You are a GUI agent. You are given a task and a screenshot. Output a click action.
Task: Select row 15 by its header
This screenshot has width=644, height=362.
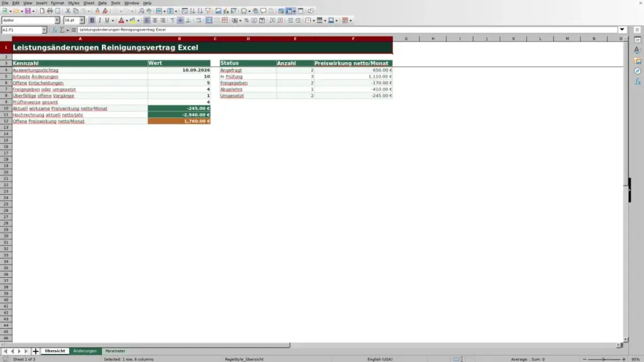coord(6,140)
